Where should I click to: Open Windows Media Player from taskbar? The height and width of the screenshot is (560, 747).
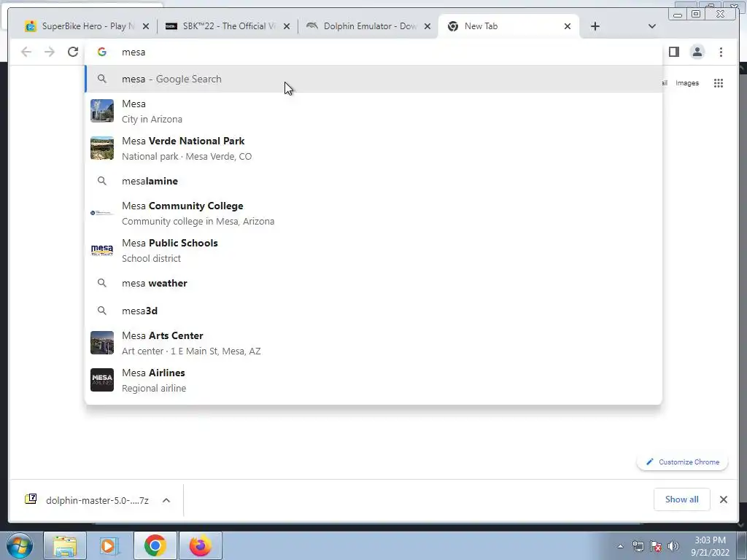pos(109,545)
